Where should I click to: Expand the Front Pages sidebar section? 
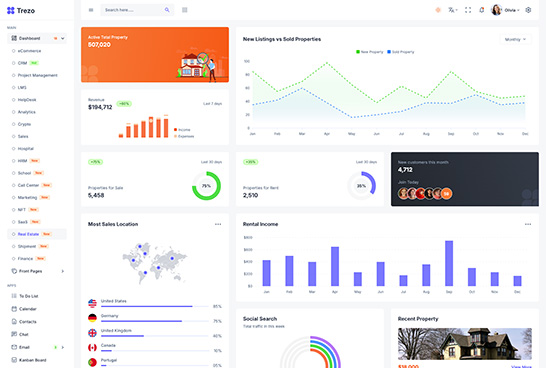[x=37, y=271]
